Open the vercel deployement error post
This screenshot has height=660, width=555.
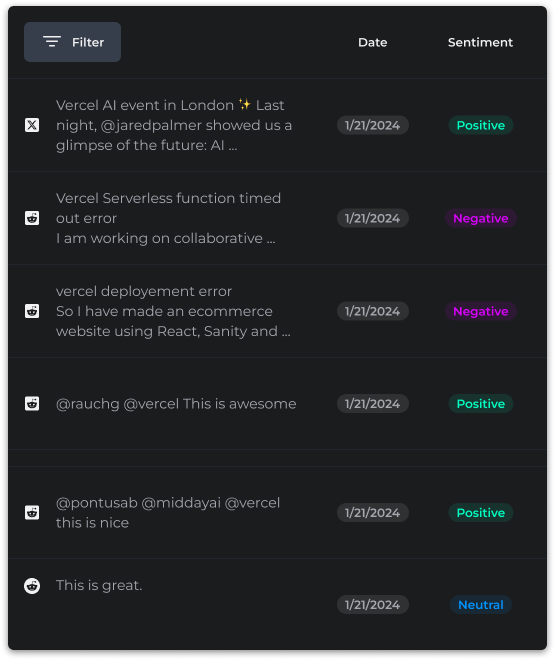pyautogui.click(x=173, y=311)
